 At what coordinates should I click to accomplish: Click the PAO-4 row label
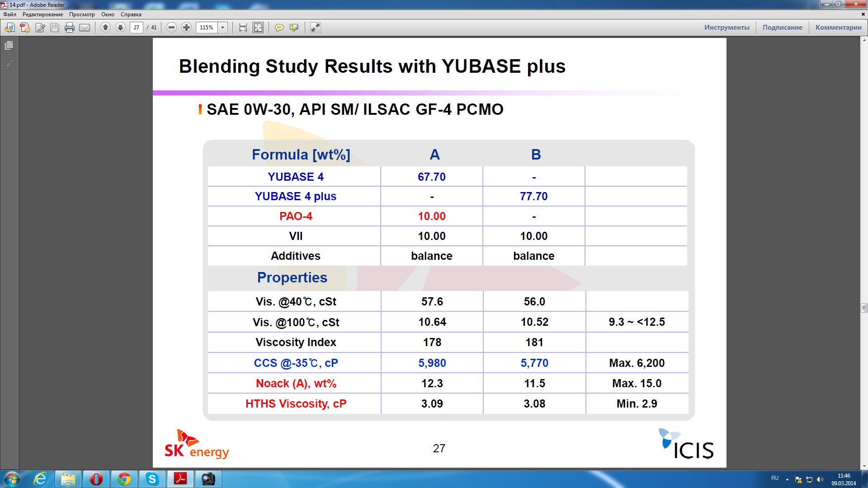(296, 216)
